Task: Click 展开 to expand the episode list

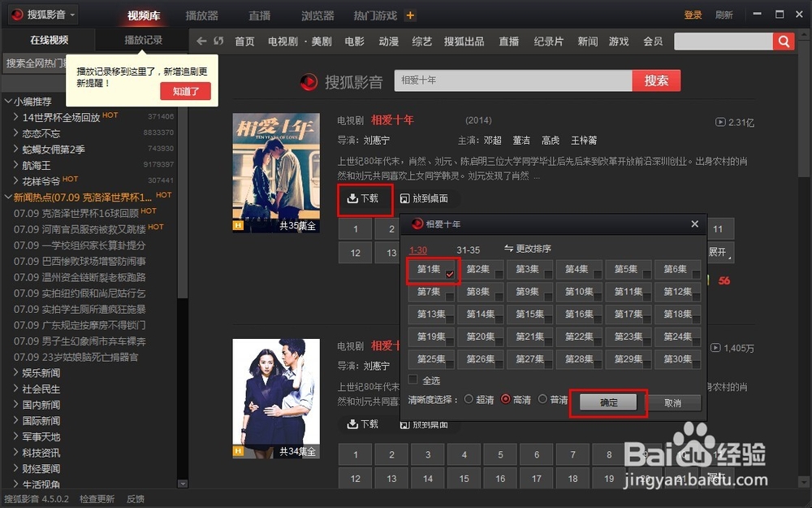Action: click(x=719, y=252)
